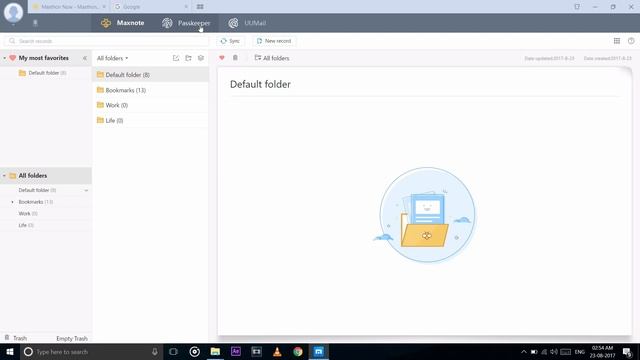Open the UUMail tab
Image resolution: width=640 pixels, height=360 pixels.
point(247,23)
